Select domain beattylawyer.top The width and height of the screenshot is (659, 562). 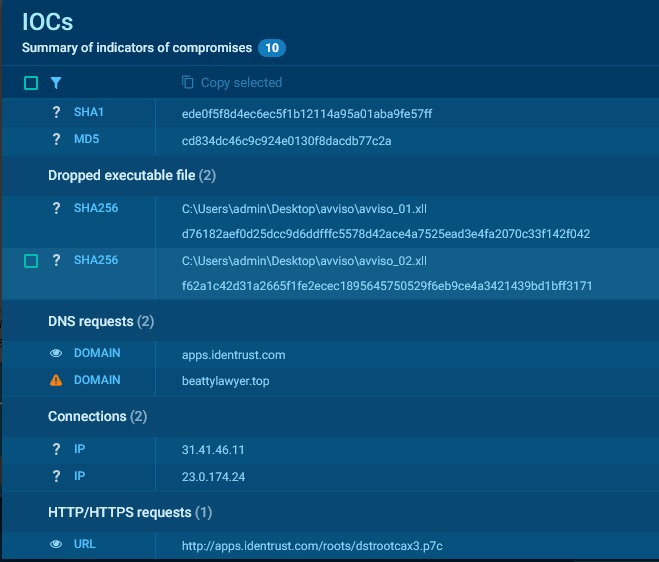click(226, 381)
